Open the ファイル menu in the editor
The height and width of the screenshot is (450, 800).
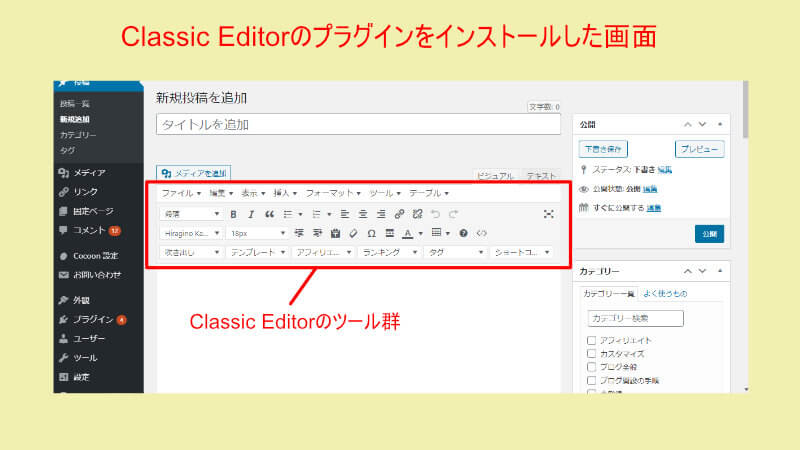tap(181, 193)
